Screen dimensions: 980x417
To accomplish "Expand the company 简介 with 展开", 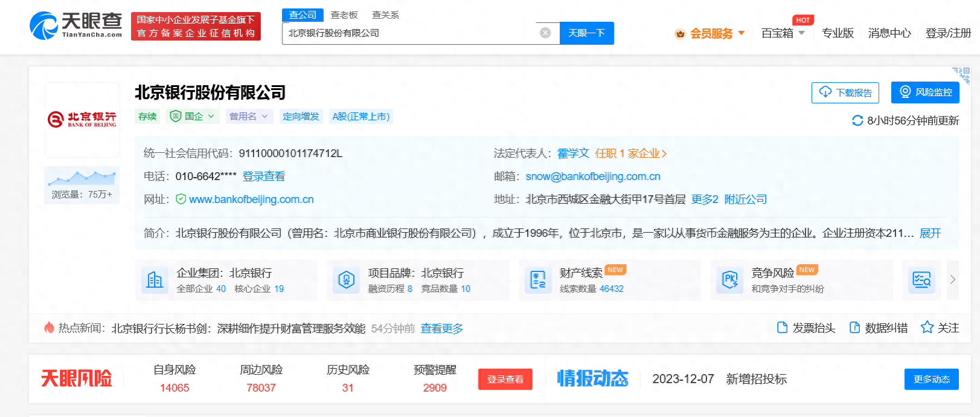I will 930,233.
